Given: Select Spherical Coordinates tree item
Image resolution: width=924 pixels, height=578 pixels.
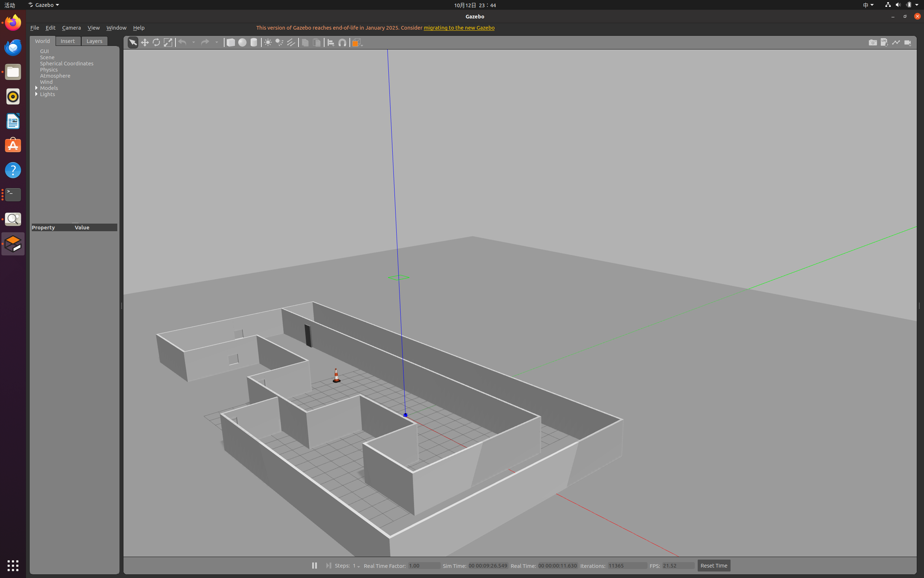Looking at the screenshot, I should [x=66, y=64].
